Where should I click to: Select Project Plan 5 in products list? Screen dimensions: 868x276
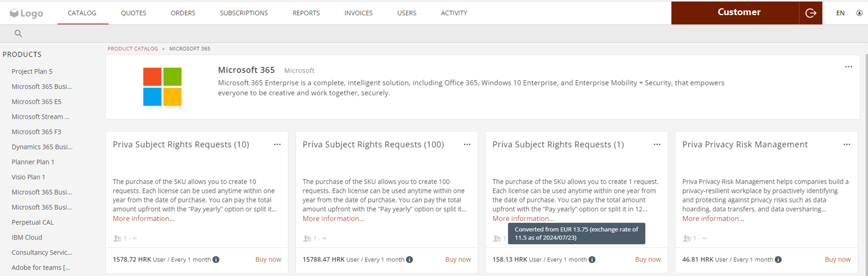click(x=32, y=71)
